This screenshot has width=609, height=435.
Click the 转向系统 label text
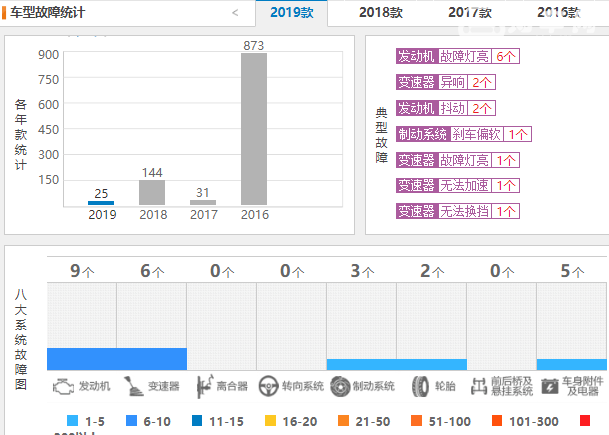(303, 386)
